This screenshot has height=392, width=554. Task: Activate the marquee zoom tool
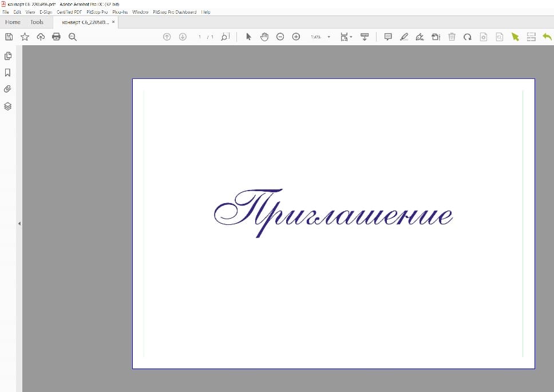tap(225, 37)
